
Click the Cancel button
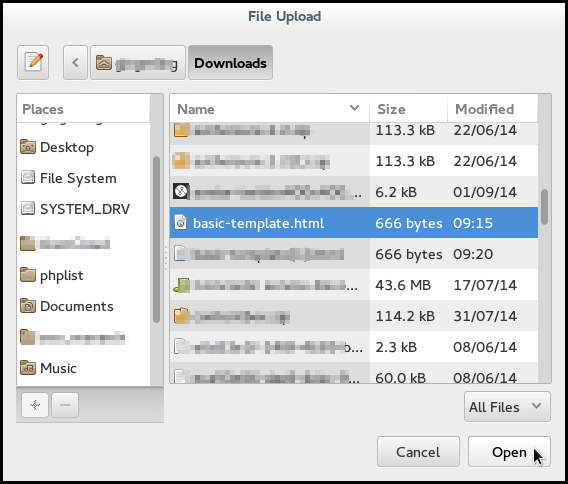pyautogui.click(x=418, y=451)
